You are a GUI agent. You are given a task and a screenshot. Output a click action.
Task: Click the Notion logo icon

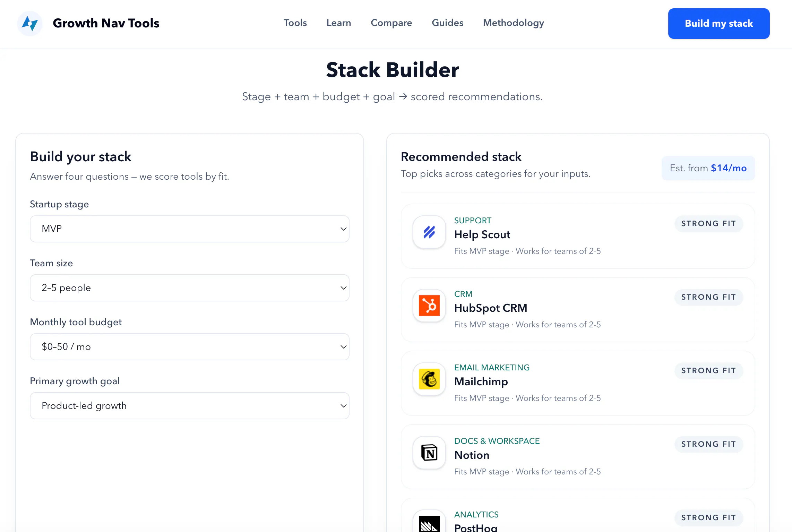(x=429, y=453)
